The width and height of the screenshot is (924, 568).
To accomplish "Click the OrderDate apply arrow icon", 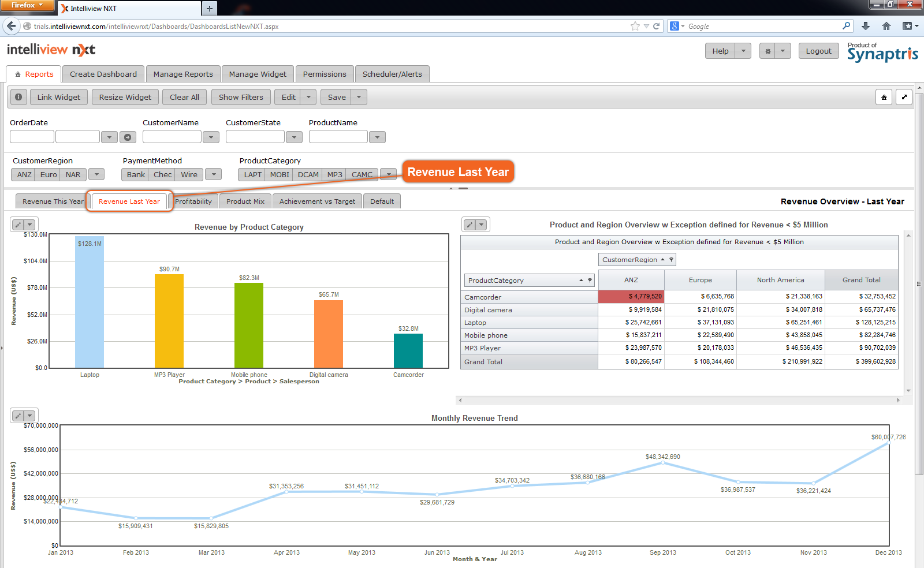I will click(x=128, y=137).
